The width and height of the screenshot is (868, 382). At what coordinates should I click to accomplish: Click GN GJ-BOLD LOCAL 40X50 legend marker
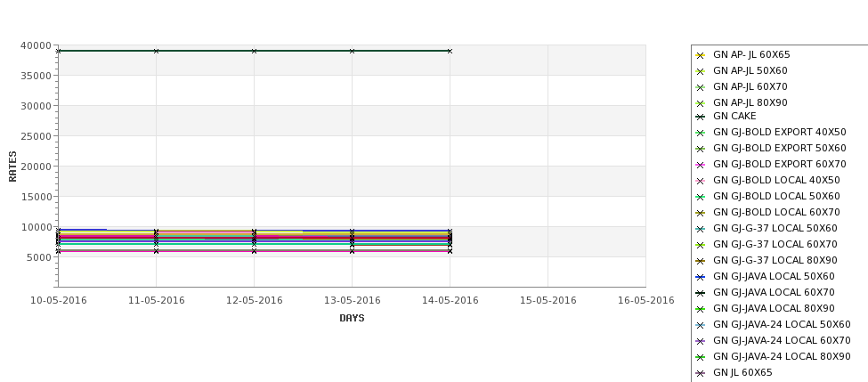pyautogui.click(x=700, y=181)
